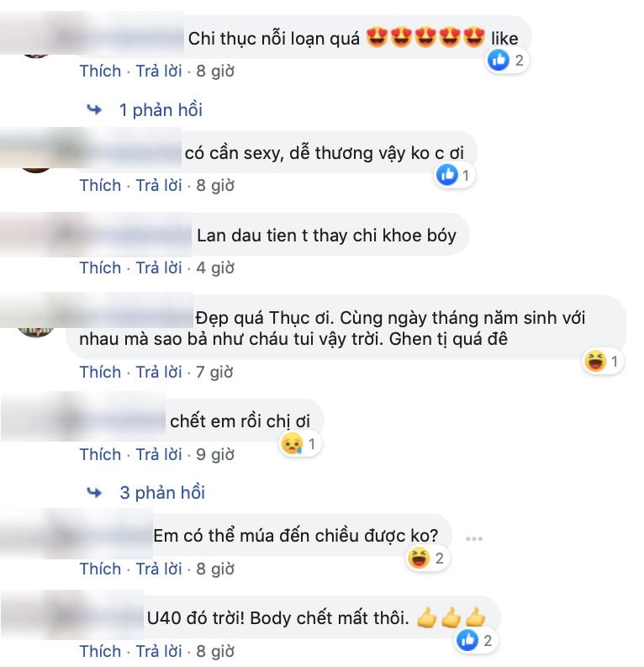
Task: Like the 'Chi thục nổi loạn quá' comment via Thích
Action: (100, 71)
